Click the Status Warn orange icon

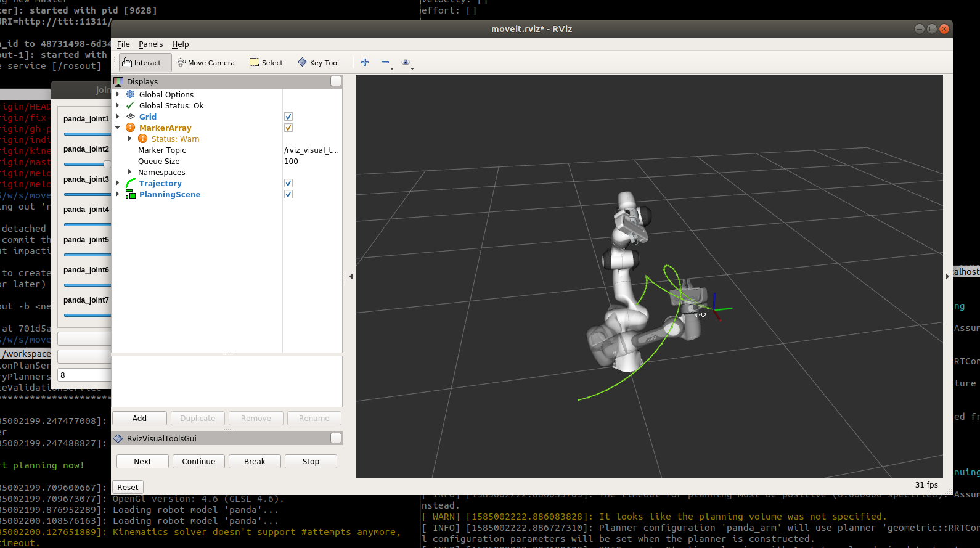pyautogui.click(x=143, y=139)
